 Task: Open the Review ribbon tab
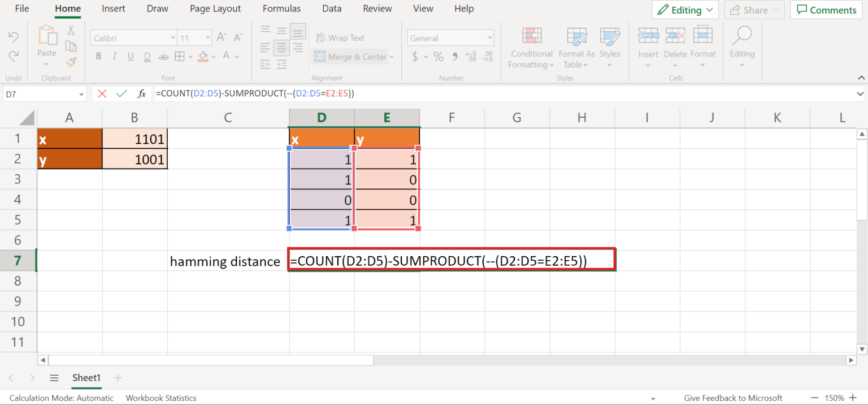click(377, 8)
